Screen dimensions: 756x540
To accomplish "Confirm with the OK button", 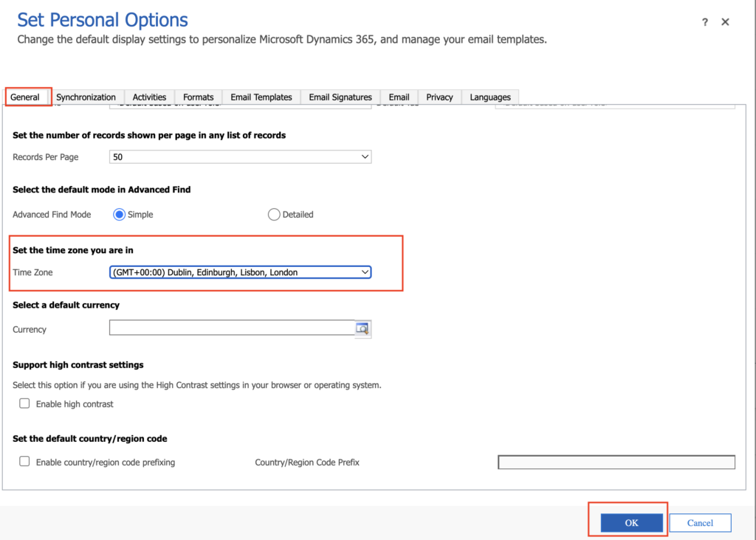I will point(632,522).
